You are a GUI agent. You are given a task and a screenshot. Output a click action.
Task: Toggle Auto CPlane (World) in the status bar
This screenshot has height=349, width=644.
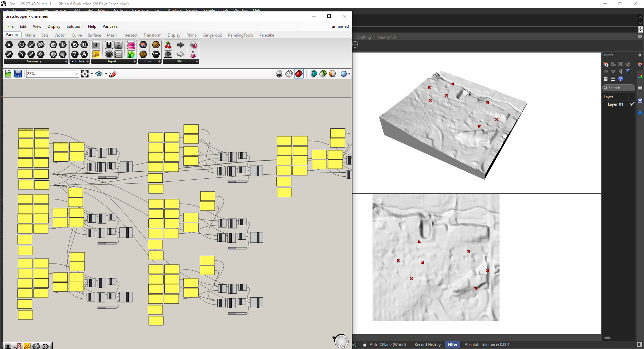pyautogui.click(x=387, y=345)
